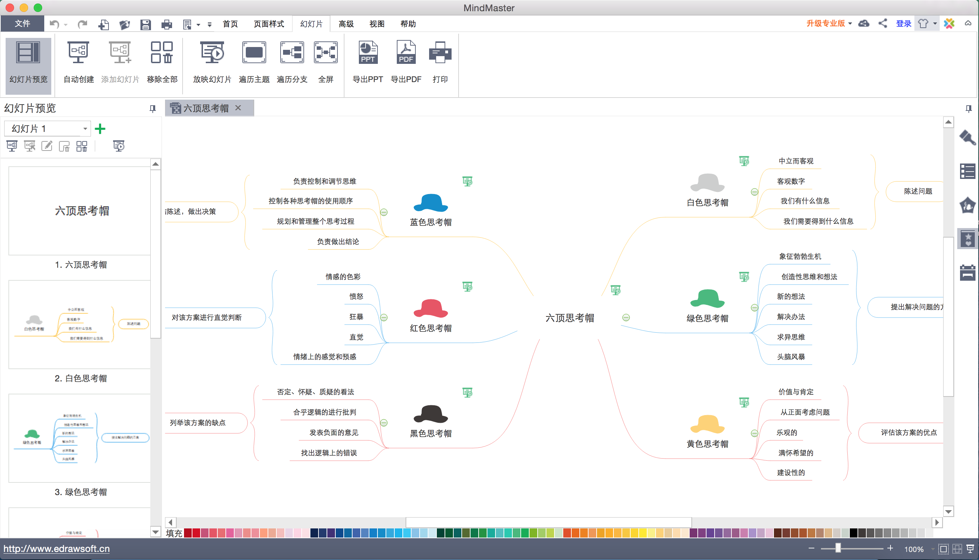Image resolution: width=979 pixels, height=560 pixels.
Task: Click the fit-page icon in status bar
Action: (x=943, y=549)
